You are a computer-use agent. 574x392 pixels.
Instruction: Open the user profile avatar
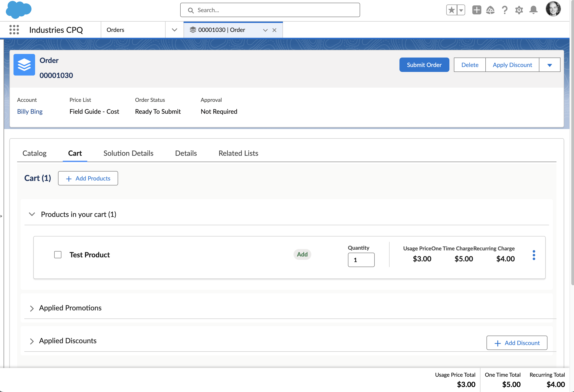tap(553, 9)
